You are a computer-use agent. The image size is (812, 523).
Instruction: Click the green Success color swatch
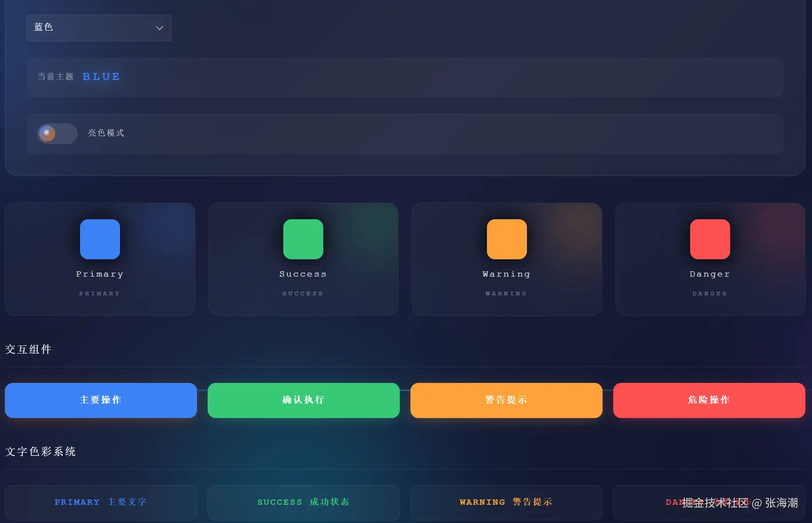point(303,239)
